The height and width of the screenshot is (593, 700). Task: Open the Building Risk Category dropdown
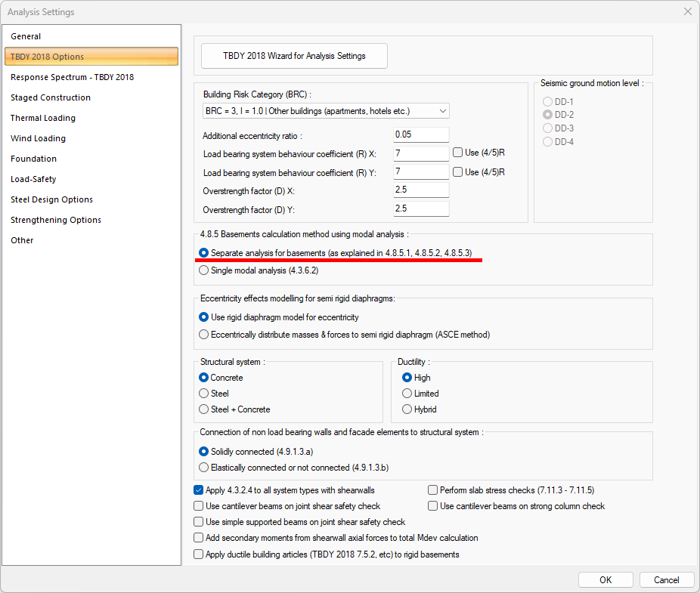coord(326,111)
